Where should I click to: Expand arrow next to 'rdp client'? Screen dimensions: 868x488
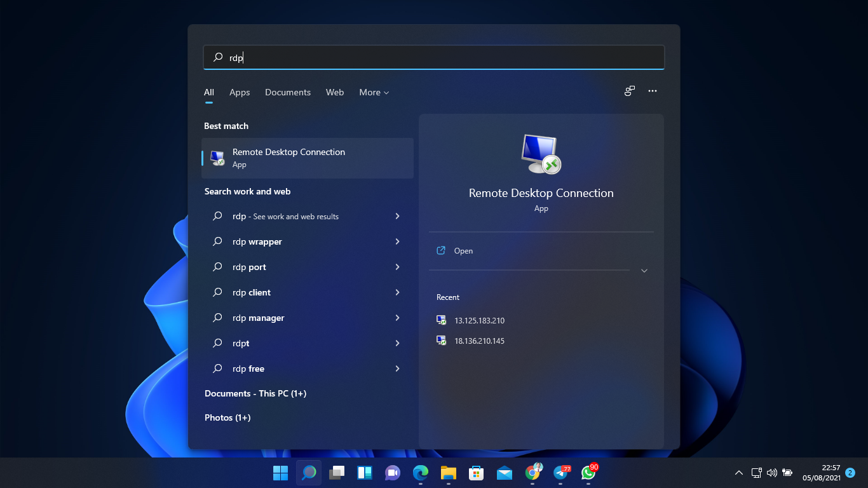pyautogui.click(x=397, y=292)
